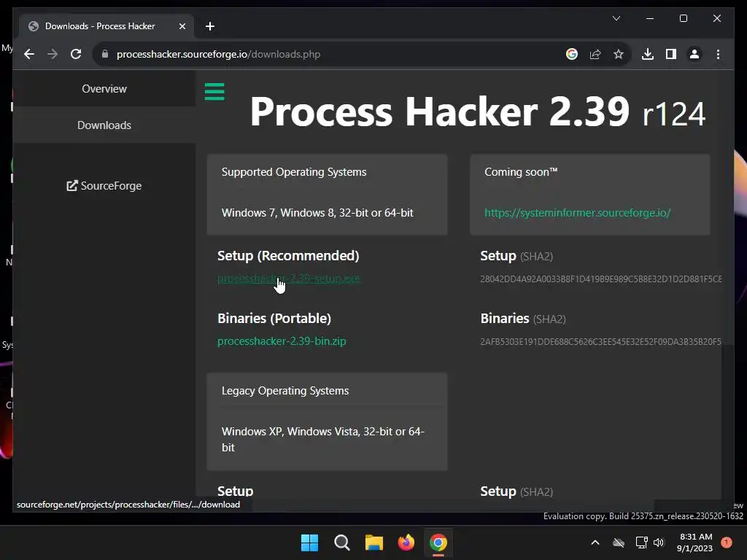747x560 pixels.
Task: Click the browser back arrow
Action: click(x=29, y=54)
